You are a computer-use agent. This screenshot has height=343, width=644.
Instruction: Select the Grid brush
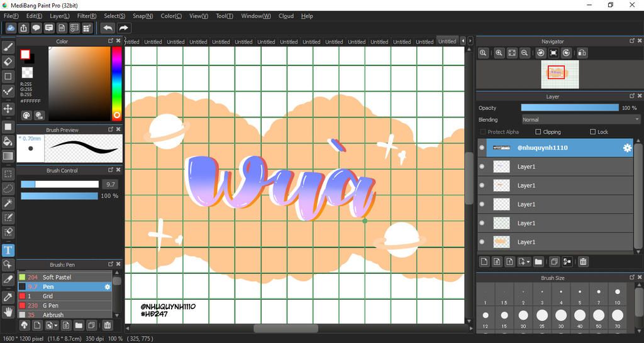(65, 297)
